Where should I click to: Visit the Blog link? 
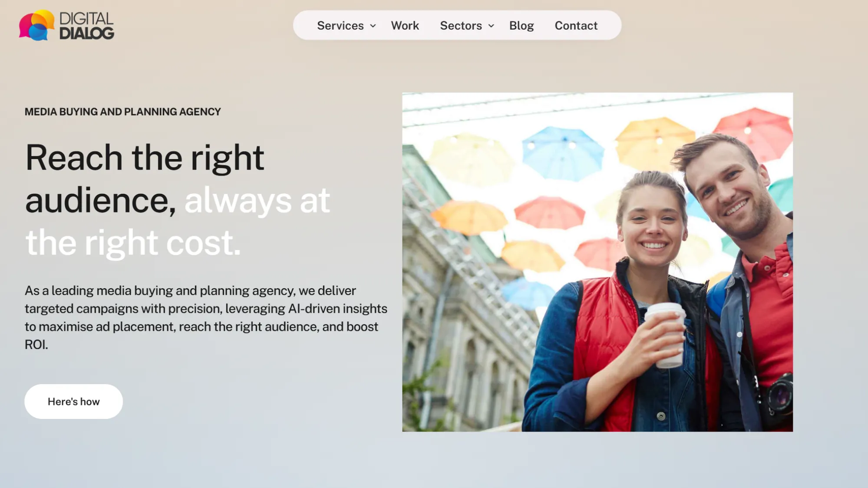tap(521, 26)
